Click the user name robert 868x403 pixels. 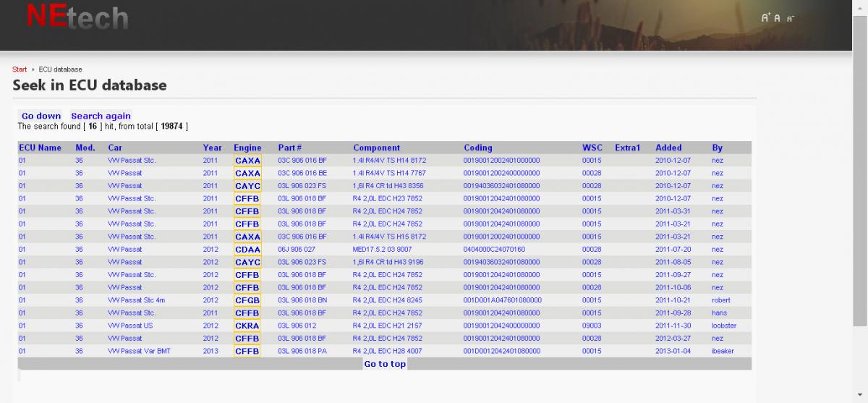pyautogui.click(x=721, y=300)
